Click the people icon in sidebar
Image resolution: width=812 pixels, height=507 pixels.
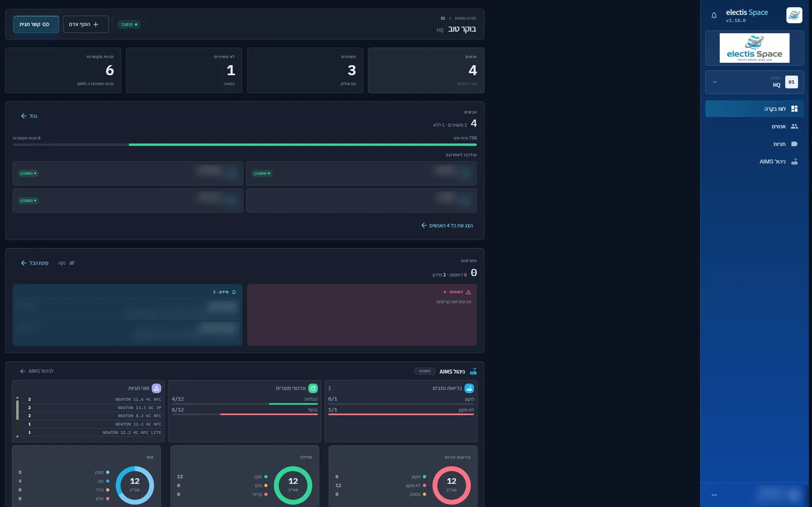point(794,126)
